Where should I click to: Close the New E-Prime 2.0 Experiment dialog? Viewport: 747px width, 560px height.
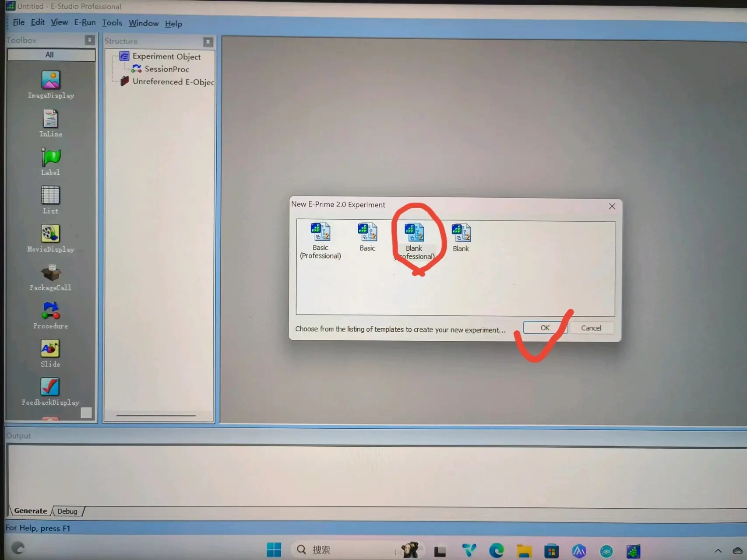pyautogui.click(x=612, y=206)
